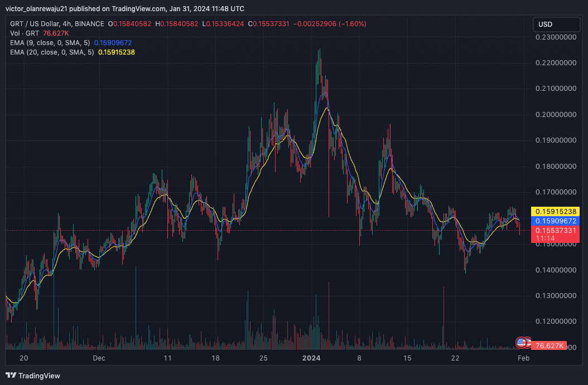Viewport: 588px width, 385px height.
Task: Click the blue EMA 9 value 0.15909672 in legend
Action: point(113,43)
